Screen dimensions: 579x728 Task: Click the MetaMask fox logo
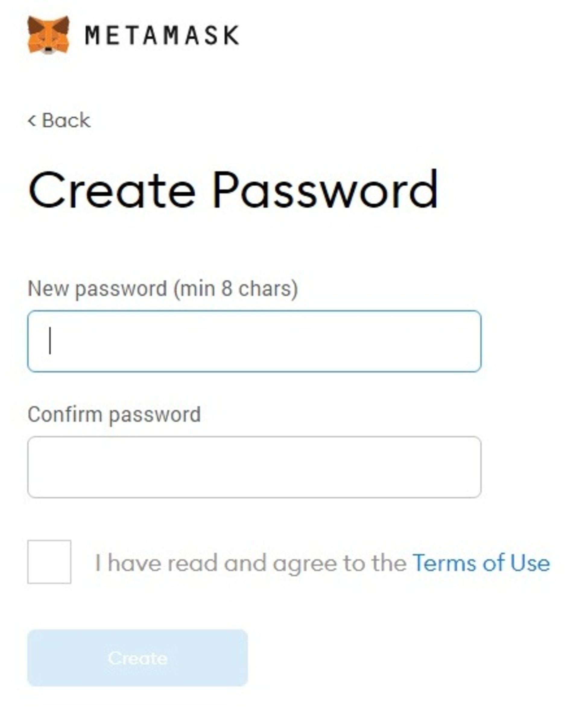pyautogui.click(x=48, y=35)
